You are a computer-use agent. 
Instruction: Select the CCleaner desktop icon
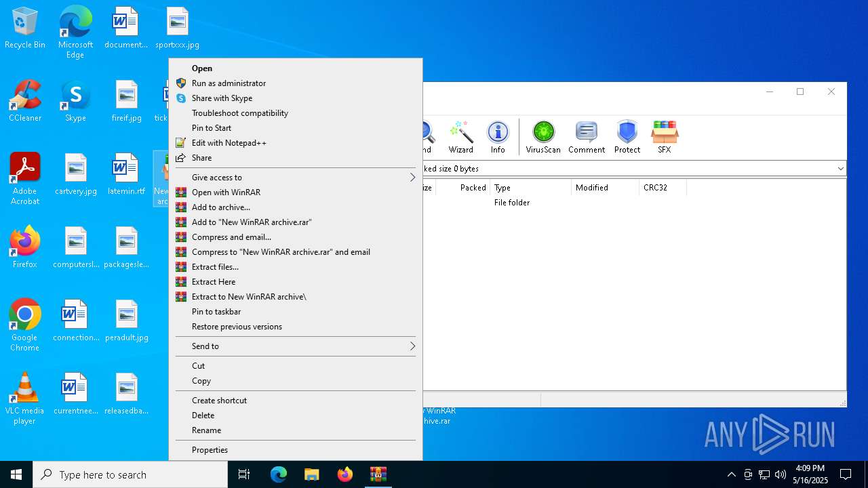tap(25, 102)
